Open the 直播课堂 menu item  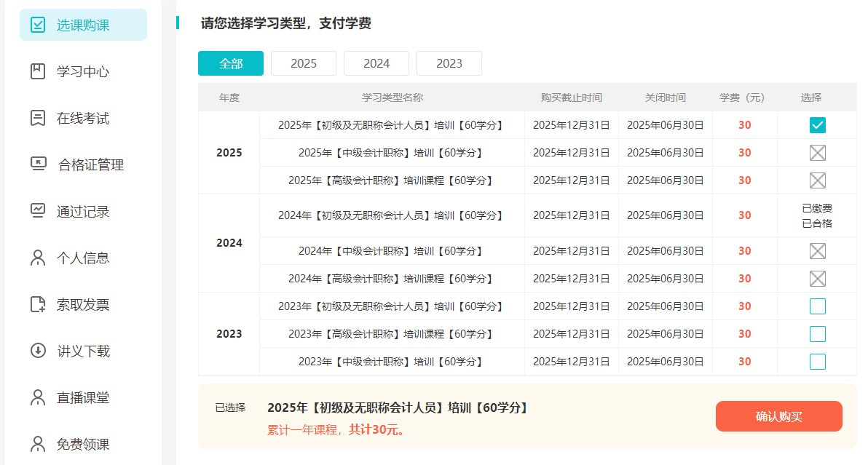point(83,397)
